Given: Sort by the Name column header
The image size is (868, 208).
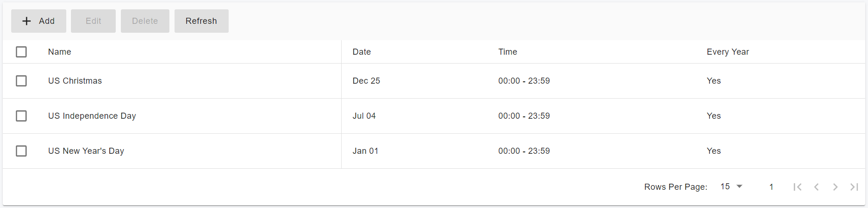Looking at the screenshot, I should pyautogui.click(x=60, y=52).
